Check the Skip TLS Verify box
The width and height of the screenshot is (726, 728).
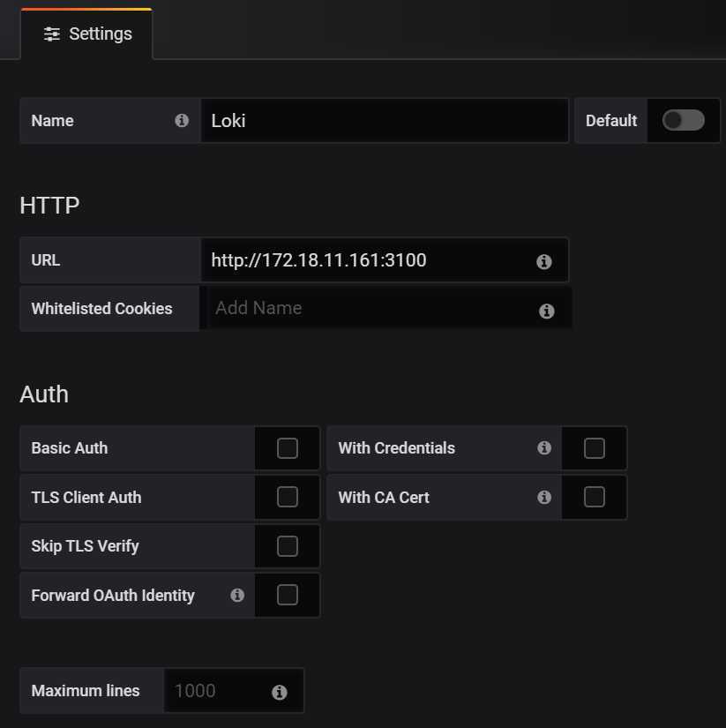coord(288,546)
